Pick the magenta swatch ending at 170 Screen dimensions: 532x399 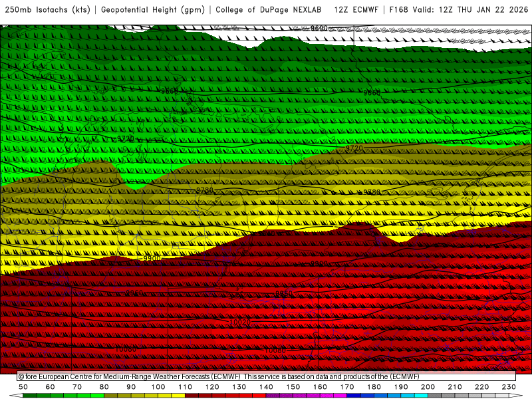(340, 395)
